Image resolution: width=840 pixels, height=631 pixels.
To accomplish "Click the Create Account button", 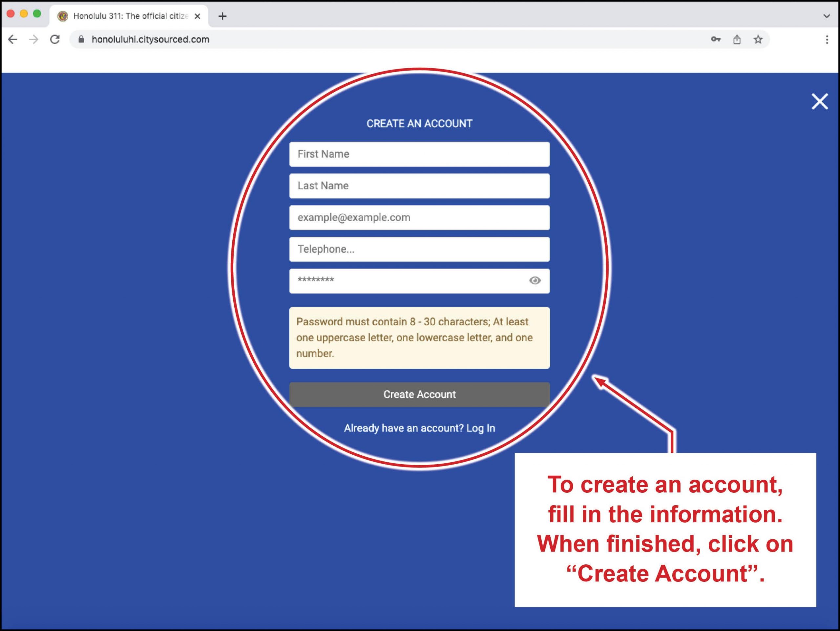I will pos(420,394).
